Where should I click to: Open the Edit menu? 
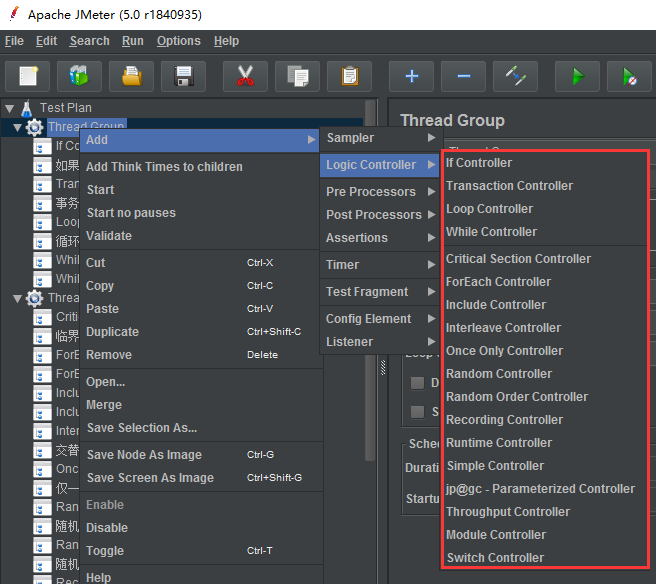[46, 41]
